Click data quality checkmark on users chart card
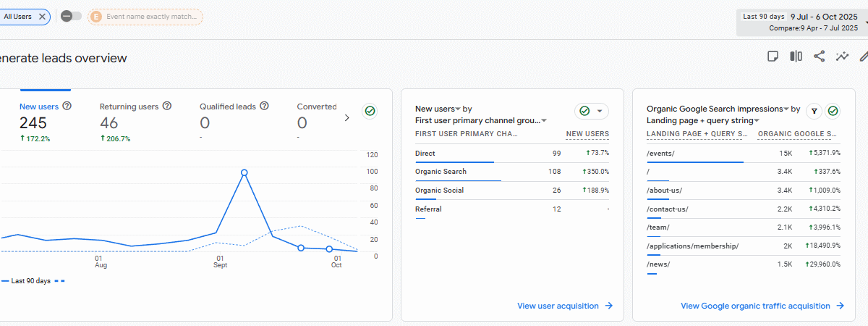This screenshot has height=326, width=868. (x=370, y=111)
